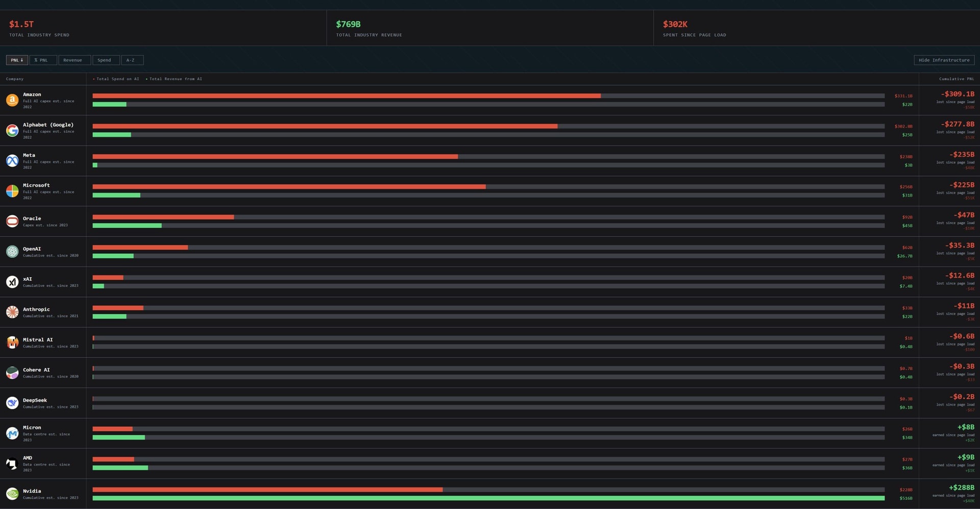The height and width of the screenshot is (509, 980).
Task: Toggle the Hide Infrastructure button
Action: [944, 60]
